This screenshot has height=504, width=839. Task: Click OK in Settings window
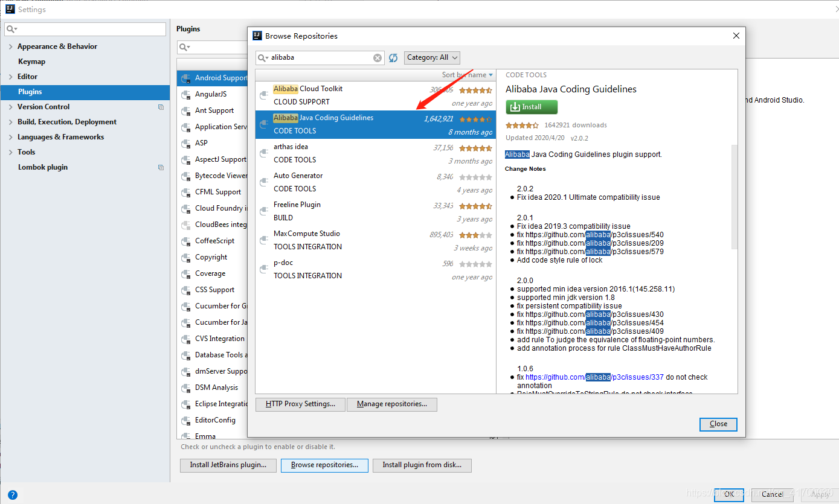point(729,494)
